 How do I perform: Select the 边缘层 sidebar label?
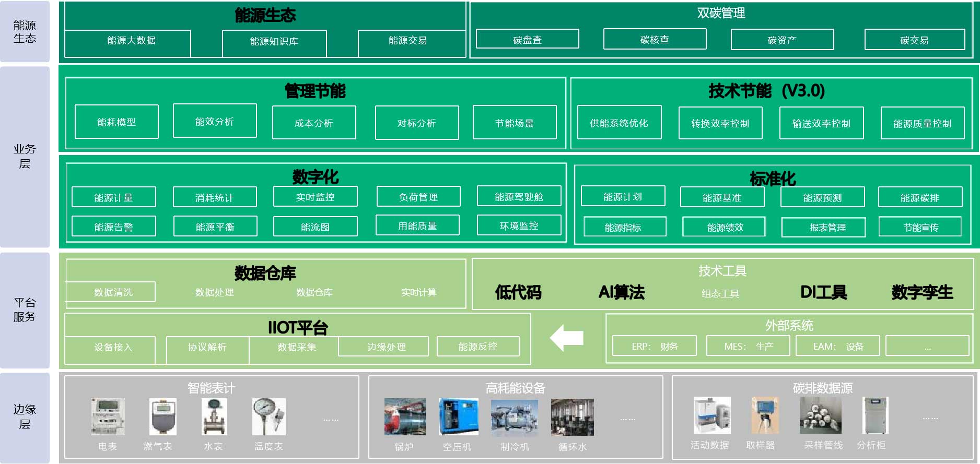coord(25,417)
